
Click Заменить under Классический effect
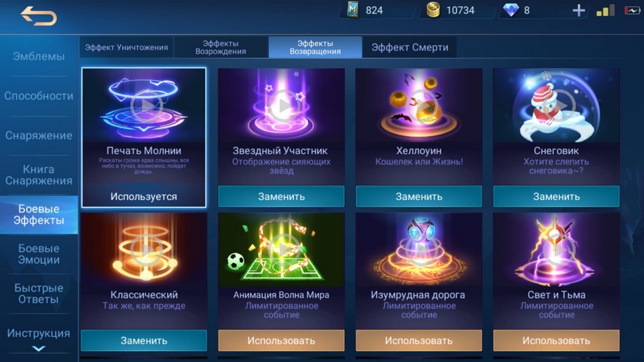pyautogui.click(x=144, y=341)
